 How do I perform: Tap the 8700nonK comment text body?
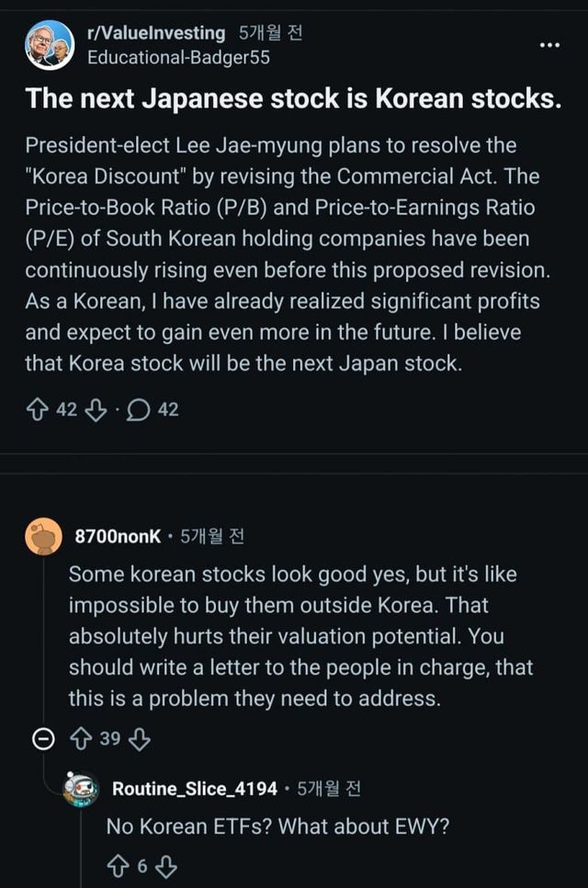(x=300, y=636)
